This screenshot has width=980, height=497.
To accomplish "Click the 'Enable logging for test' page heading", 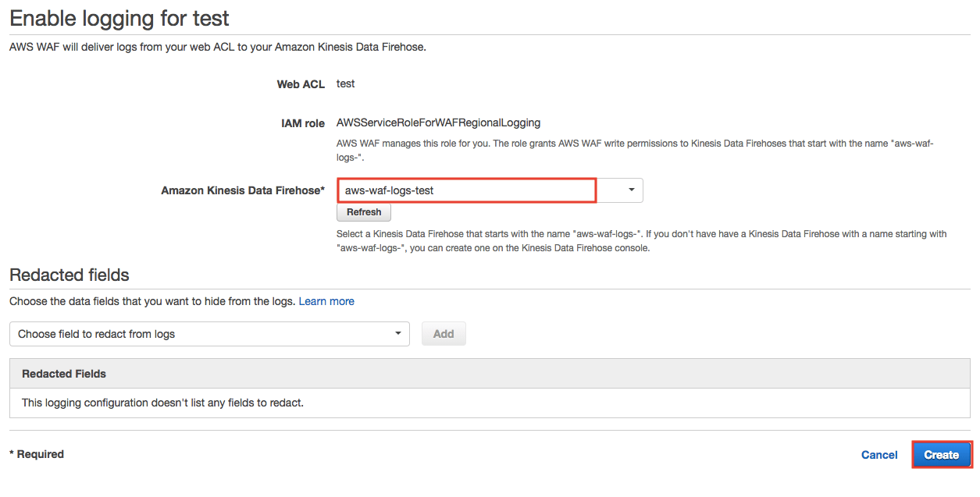I will click(119, 17).
